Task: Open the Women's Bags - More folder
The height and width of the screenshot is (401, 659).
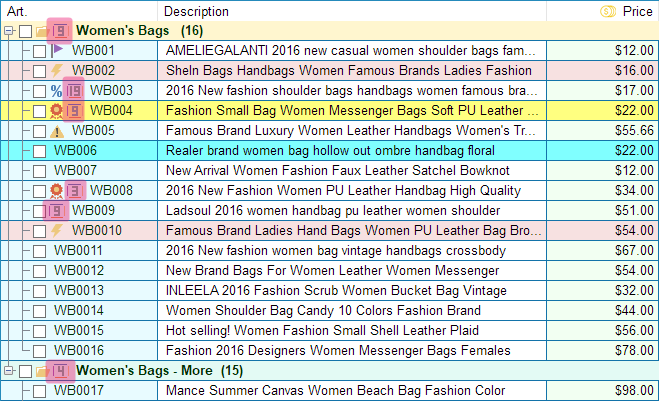Action: click(42, 371)
